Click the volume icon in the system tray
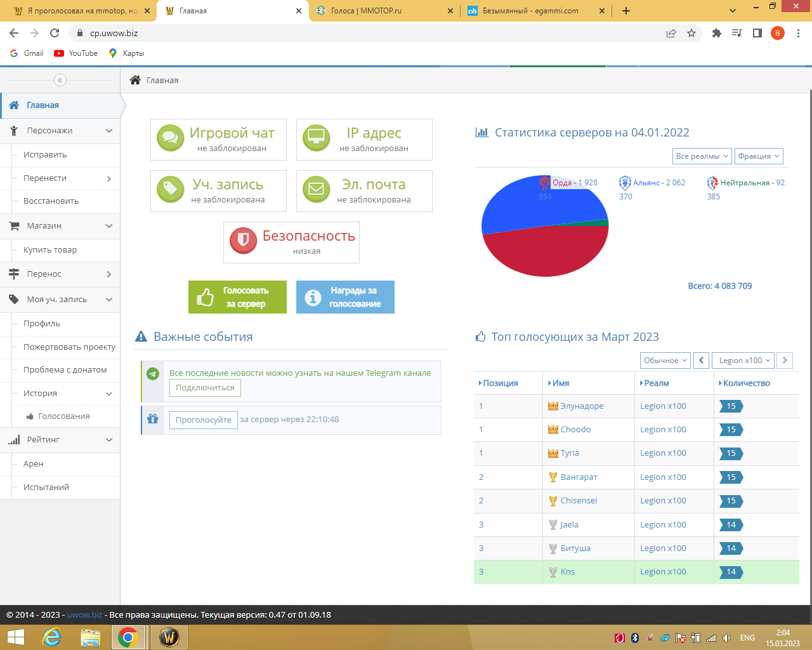Viewport: 812px width, 650px height. (727, 638)
